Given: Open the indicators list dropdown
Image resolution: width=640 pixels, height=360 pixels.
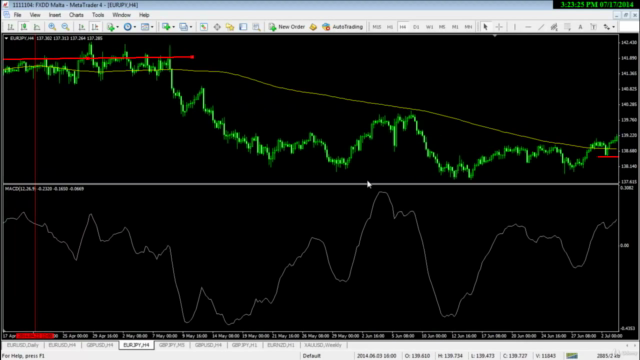Looking at the screenshot, I should 113,27.
